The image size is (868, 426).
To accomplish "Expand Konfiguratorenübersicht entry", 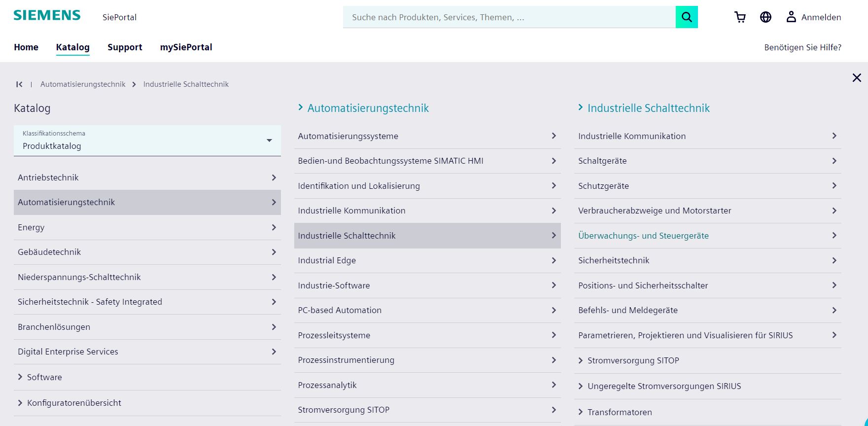I will click(x=147, y=403).
